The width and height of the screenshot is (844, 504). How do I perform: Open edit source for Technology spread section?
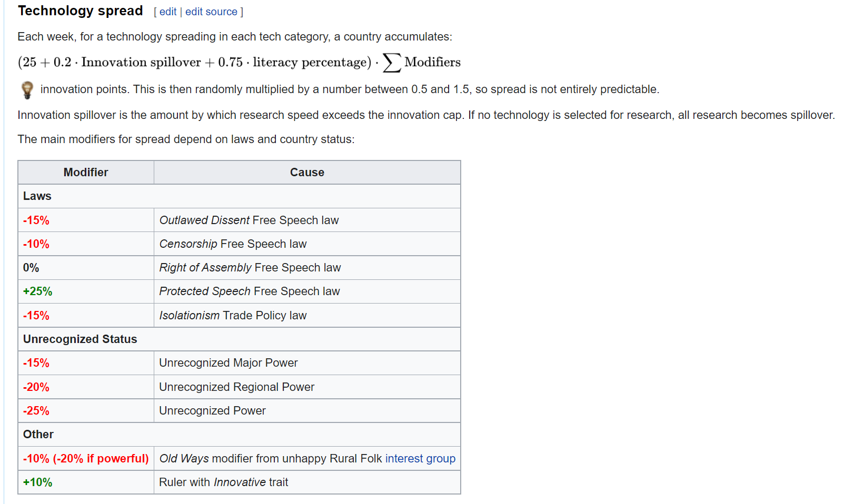coord(211,12)
